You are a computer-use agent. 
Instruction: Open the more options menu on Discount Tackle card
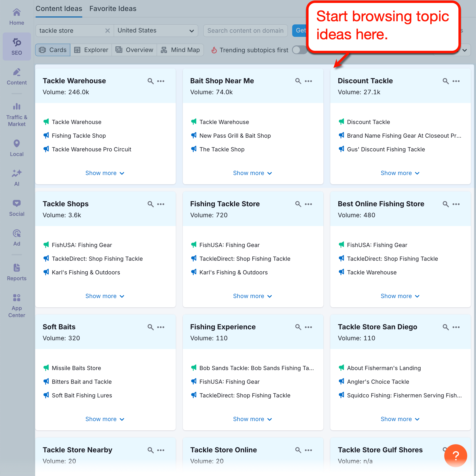[x=456, y=81]
